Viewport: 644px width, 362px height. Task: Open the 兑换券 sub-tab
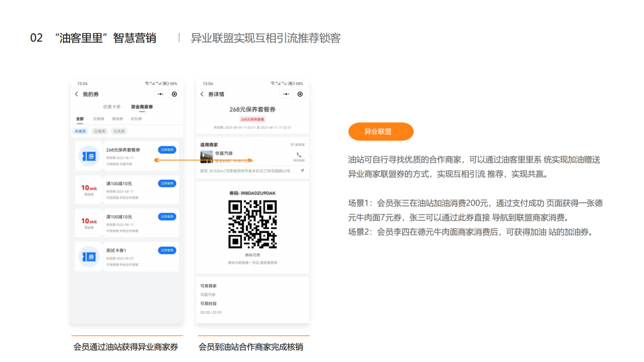point(98,119)
